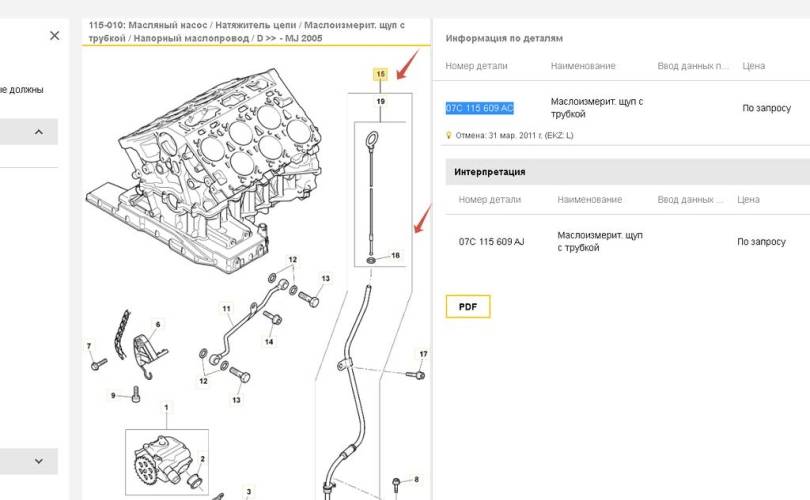This screenshot has width=810, height=500.
Task: Click part number 07C 115 609 AC
Action: [x=480, y=108]
